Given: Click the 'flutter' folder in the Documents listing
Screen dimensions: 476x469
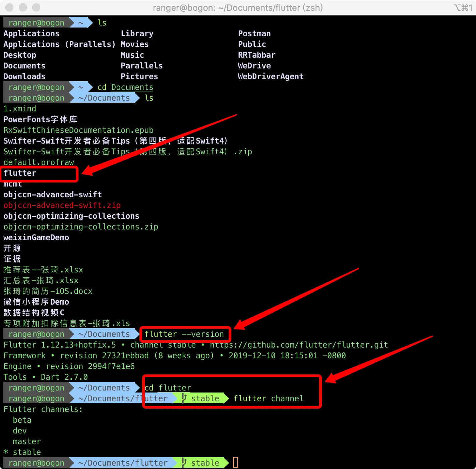Looking at the screenshot, I should pos(20,173).
